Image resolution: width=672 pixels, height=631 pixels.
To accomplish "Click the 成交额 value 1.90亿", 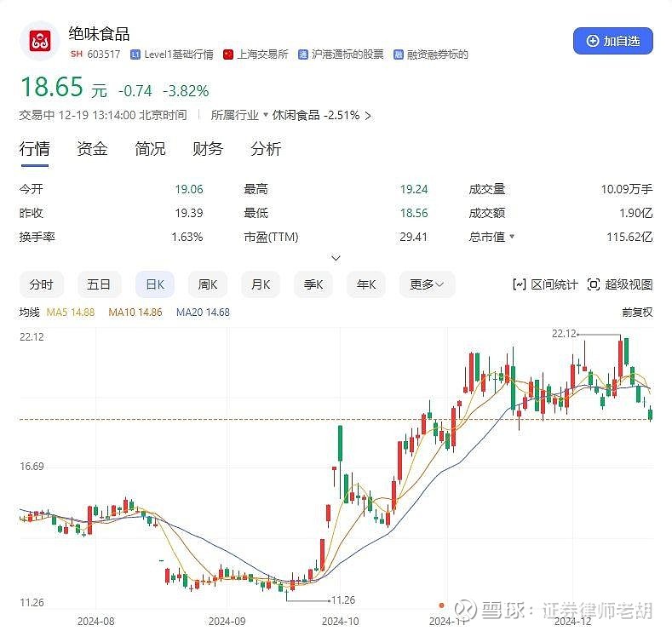I will (636, 213).
